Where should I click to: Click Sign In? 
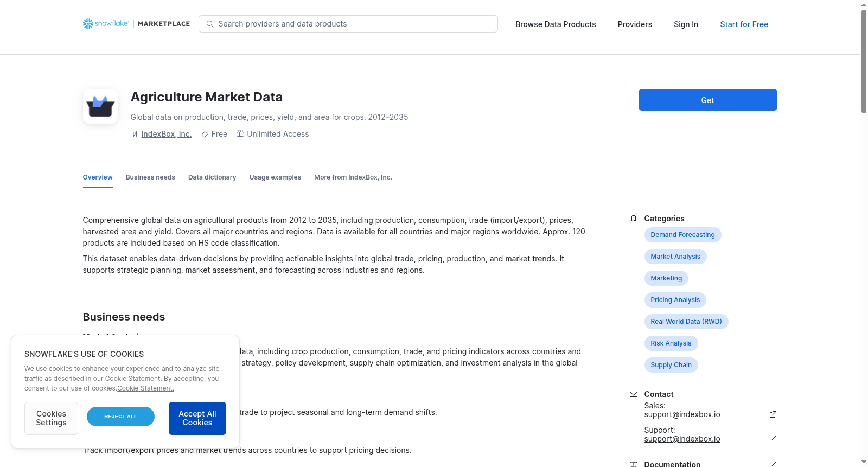tap(686, 24)
